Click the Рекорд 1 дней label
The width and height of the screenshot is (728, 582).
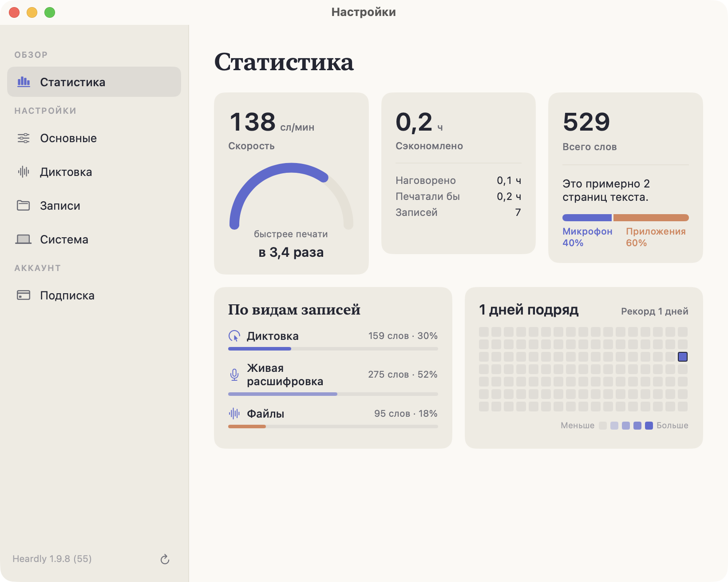click(x=655, y=311)
